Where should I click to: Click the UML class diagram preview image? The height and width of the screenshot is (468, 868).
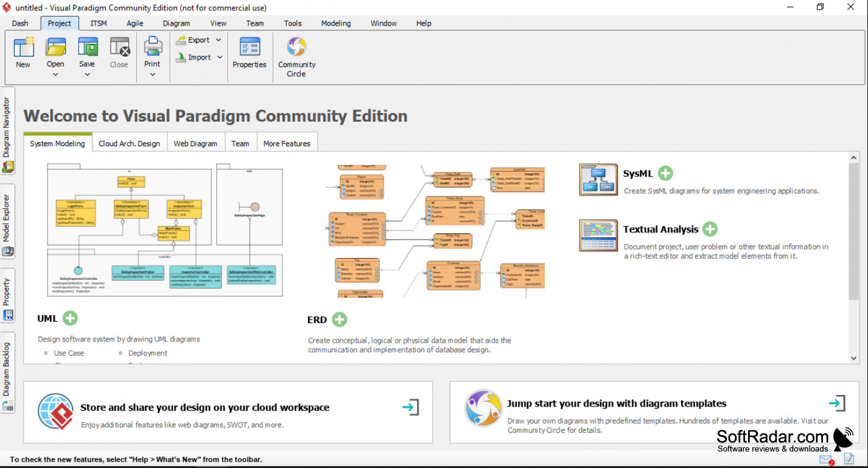[165, 230]
